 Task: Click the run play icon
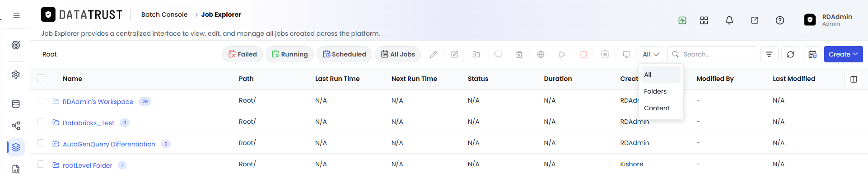click(562, 54)
